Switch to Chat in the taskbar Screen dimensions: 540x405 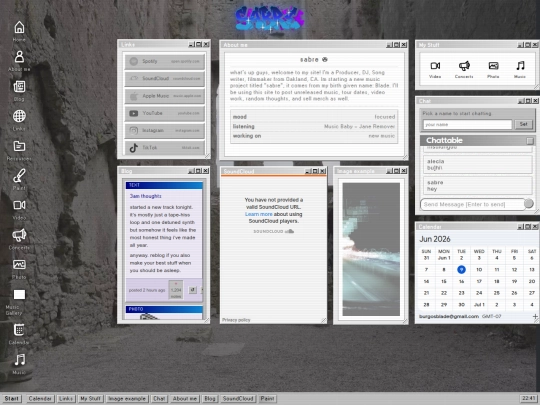click(x=159, y=398)
